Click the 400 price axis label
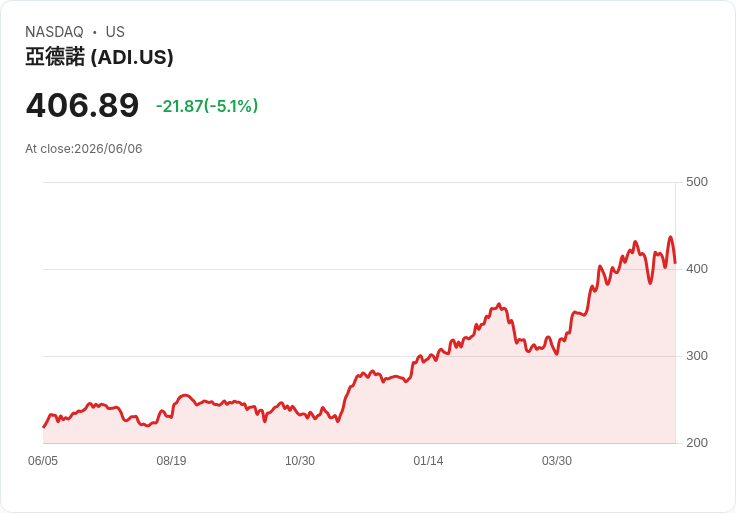The image size is (736, 513). 697,269
